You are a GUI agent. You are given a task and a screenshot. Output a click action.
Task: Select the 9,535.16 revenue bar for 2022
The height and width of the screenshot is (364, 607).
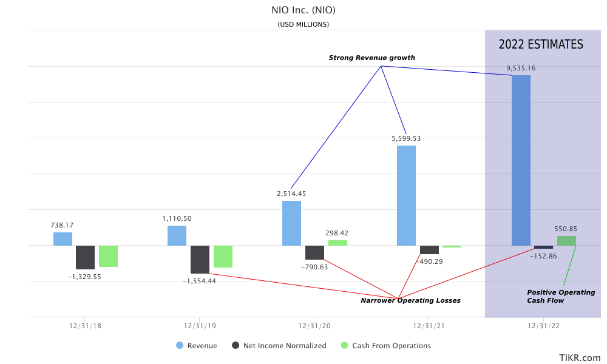point(521,161)
